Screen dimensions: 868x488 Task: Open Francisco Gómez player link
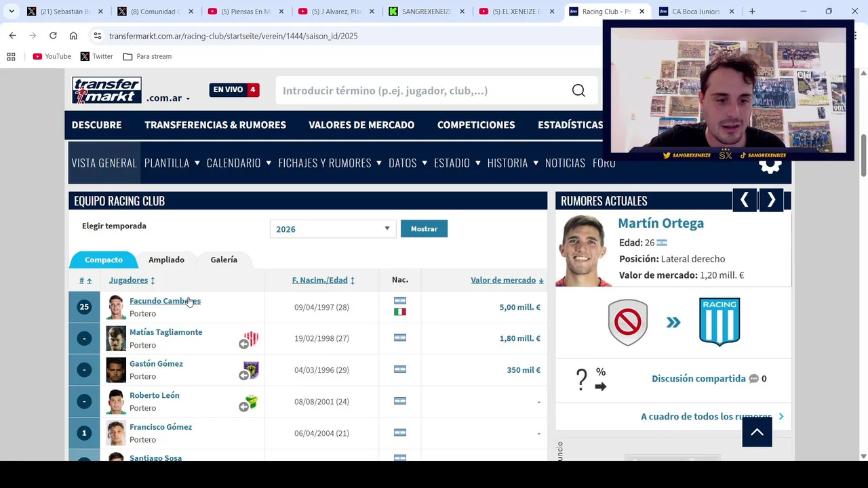161,426
